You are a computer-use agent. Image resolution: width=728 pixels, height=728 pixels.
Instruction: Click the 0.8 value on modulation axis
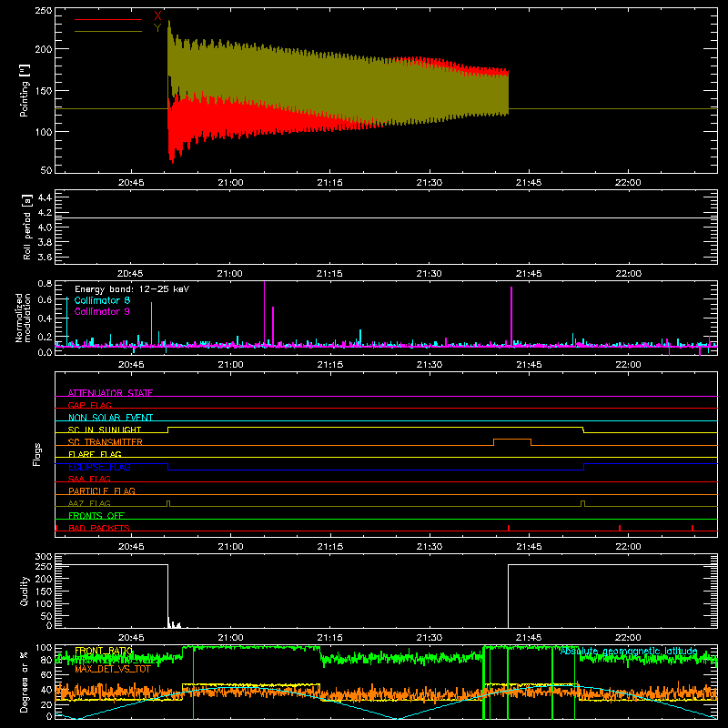click(45, 283)
